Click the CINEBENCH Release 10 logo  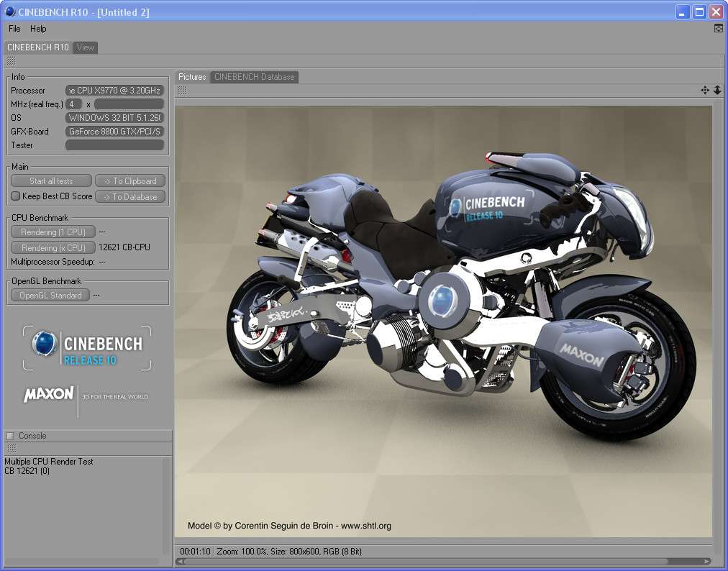pyautogui.click(x=87, y=348)
